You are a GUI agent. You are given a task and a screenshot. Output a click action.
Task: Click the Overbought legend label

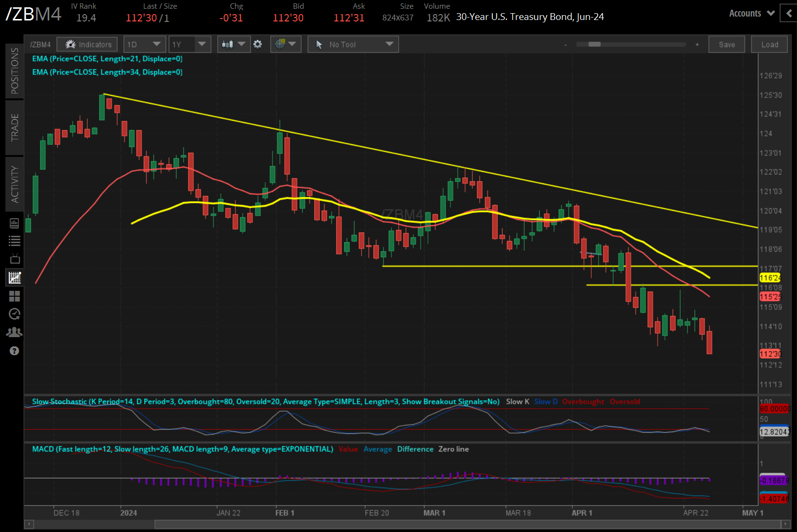(x=583, y=401)
